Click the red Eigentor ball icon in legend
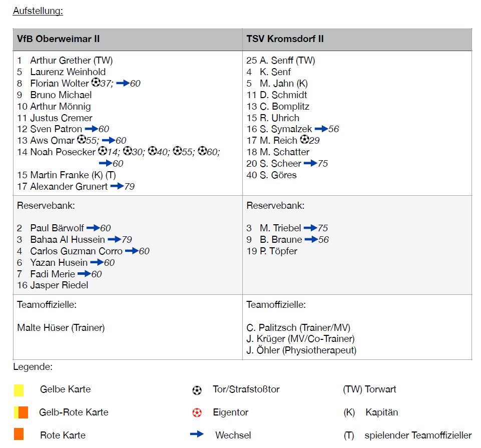The width and height of the screenshot is (481, 448). [197, 412]
